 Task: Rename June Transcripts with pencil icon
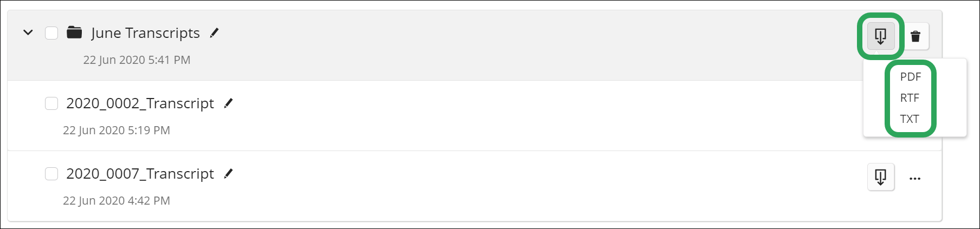pyautogui.click(x=215, y=33)
